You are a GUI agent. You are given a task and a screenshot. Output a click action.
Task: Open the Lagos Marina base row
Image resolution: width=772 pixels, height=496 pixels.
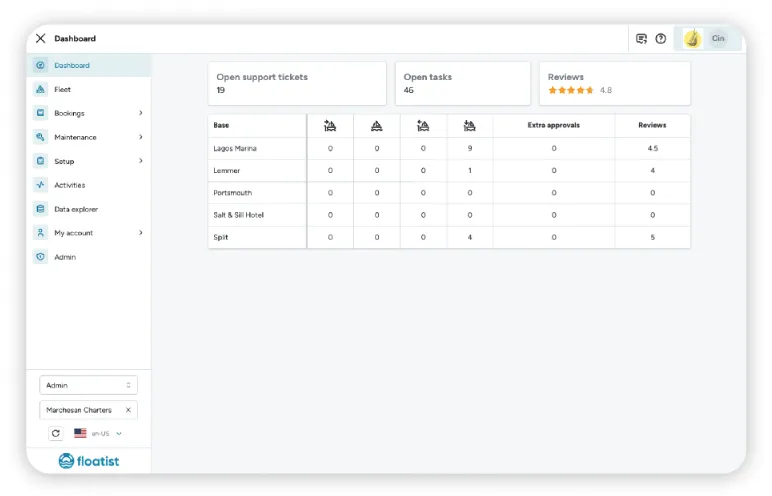449,148
